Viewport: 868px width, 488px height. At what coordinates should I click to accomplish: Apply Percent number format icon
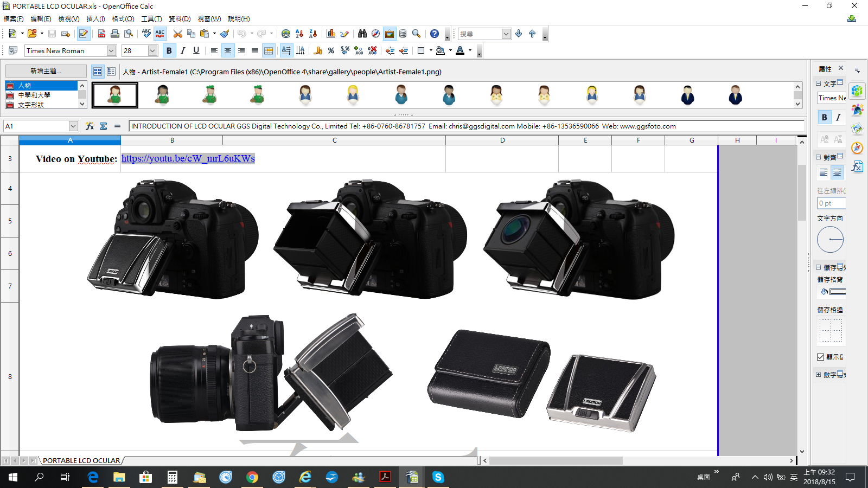coord(331,50)
